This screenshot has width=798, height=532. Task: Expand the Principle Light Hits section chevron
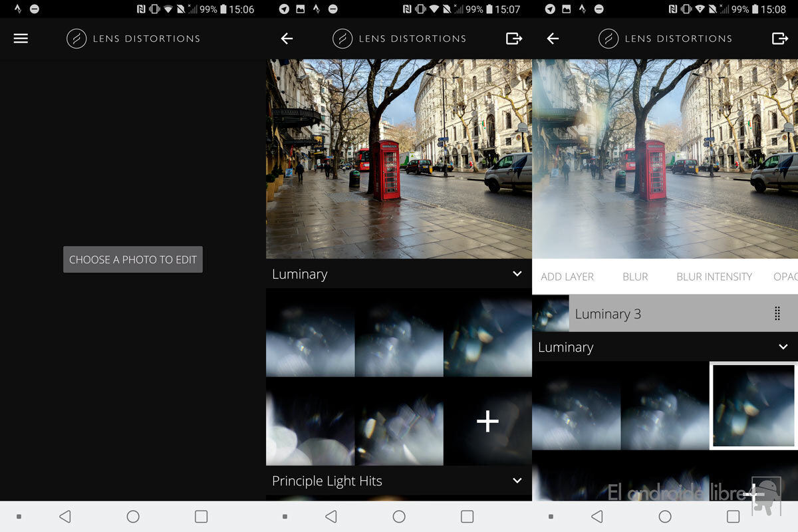click(x=517, y=481)
